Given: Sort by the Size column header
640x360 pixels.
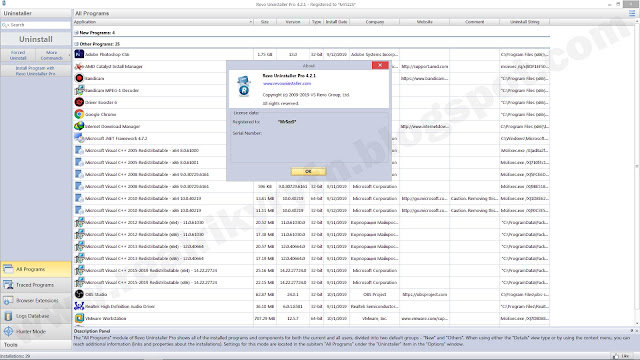Looking at the screenshot, I should (264, 22).
